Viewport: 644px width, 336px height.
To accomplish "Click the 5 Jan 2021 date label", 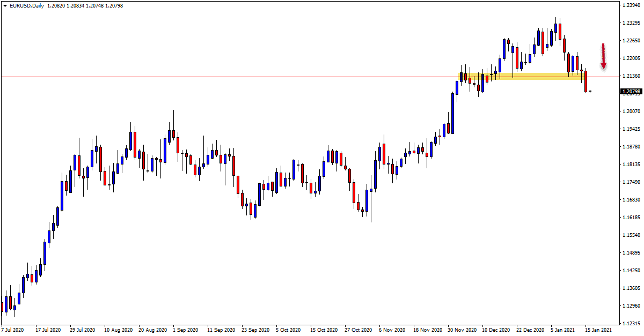I will [x=563, y=330].
